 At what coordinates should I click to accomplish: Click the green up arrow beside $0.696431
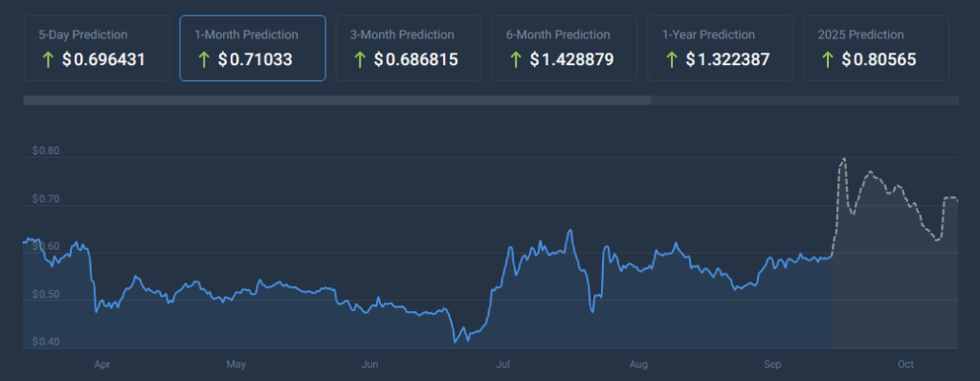pos(48,60)
